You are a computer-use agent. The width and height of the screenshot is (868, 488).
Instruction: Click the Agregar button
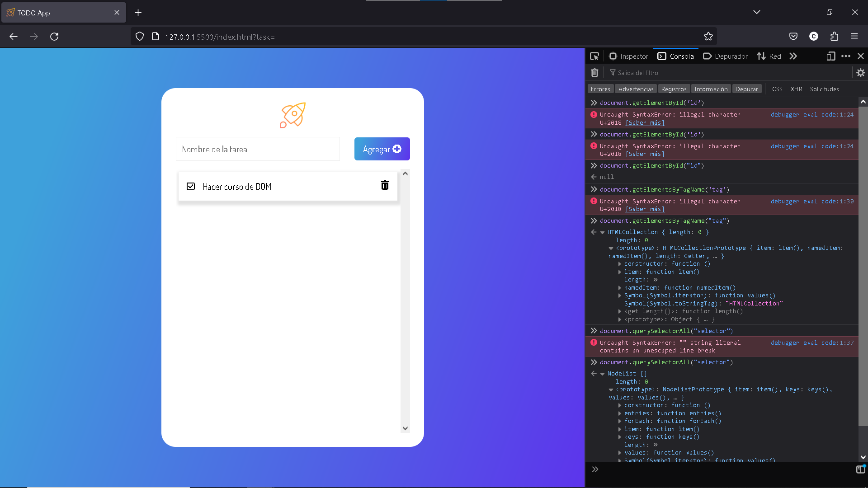pyautogui.click(x=382, y=149)
